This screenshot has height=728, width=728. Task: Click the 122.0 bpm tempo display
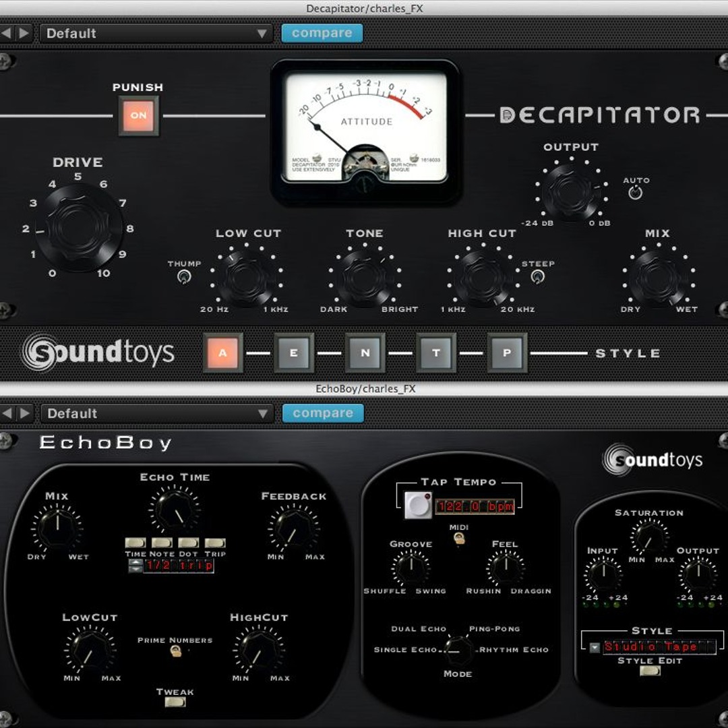[x=475, y=506]
